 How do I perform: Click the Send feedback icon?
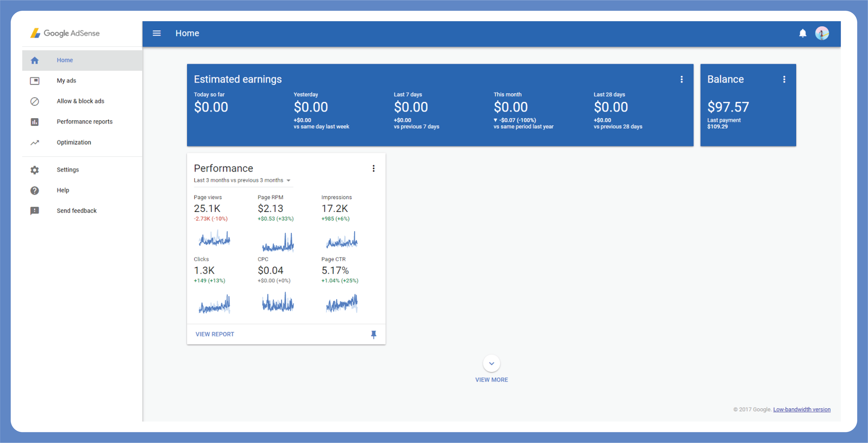click(x=35, y=211)
